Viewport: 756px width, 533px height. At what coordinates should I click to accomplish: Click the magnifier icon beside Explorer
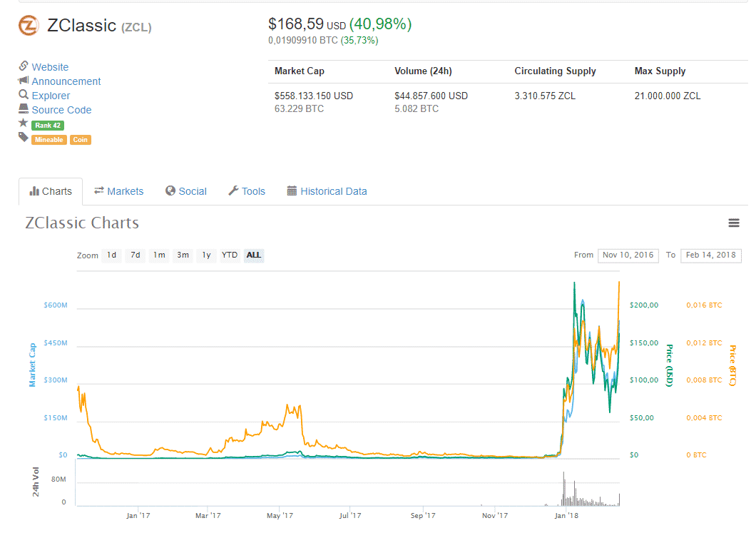(24, 95)
